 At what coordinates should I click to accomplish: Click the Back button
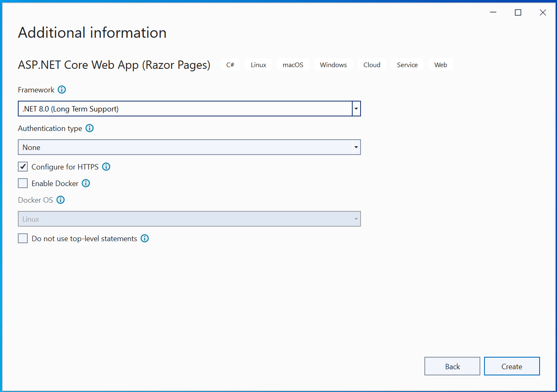452,366
